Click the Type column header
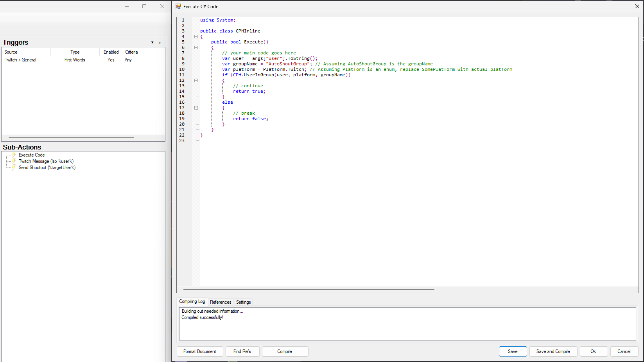Image resolution: width=644 pixels, height=362 pixels. pyautogui.click(x=75, y=52)
